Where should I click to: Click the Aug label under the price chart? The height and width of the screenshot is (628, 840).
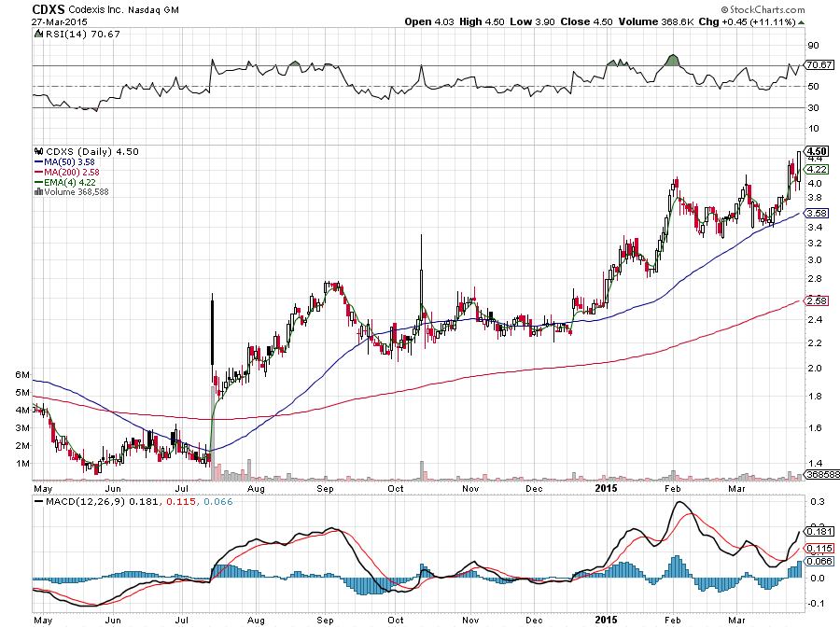click(x=256, y=488)
